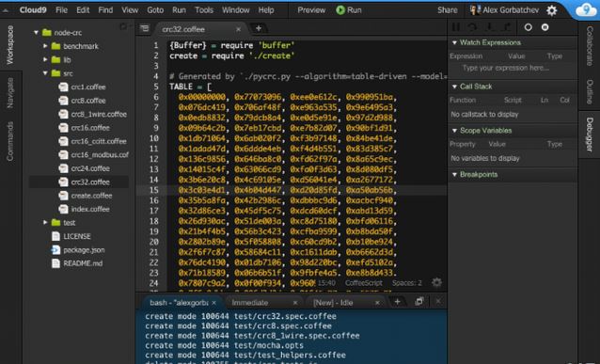Click the watch expression input field
600x364 pixels.
click(x=512, y=68)
